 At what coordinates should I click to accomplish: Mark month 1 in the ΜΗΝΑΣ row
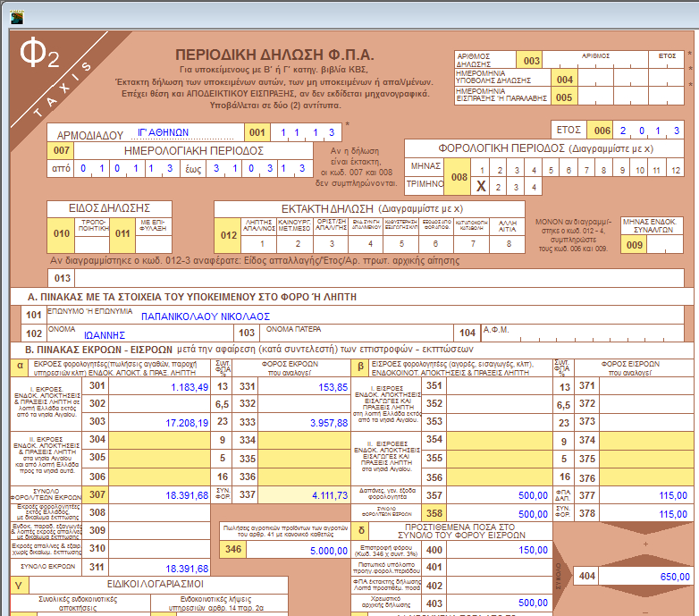tap(481, 167)
